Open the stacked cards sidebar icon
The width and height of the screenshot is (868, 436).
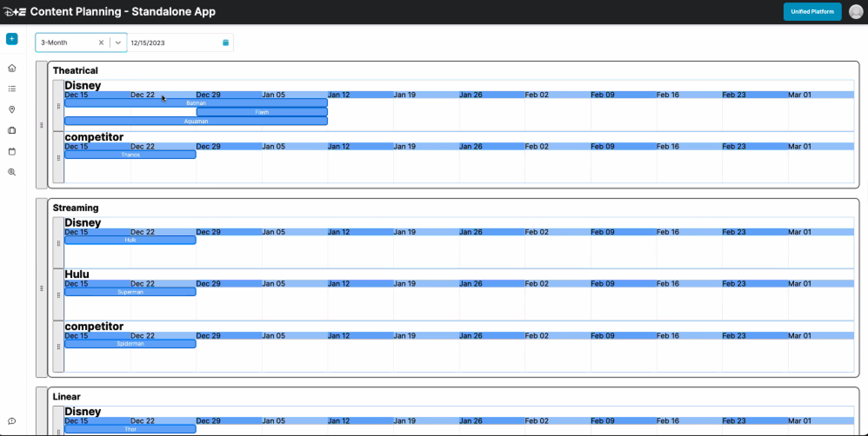[x=12, y=130]
